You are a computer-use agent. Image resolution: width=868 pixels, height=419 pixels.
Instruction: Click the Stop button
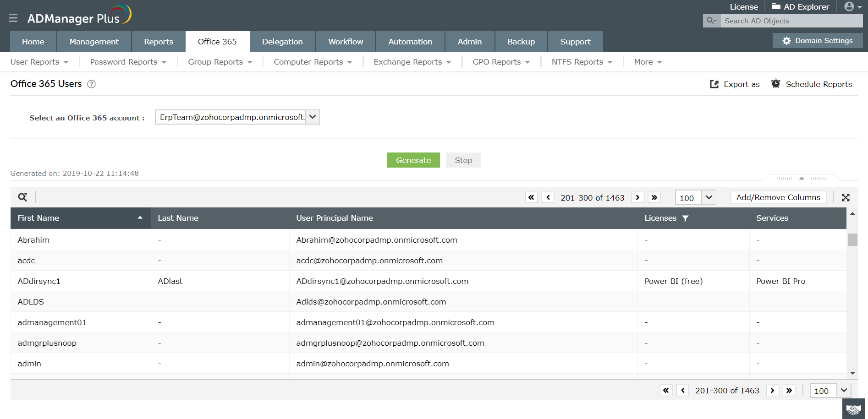(463, 160)
